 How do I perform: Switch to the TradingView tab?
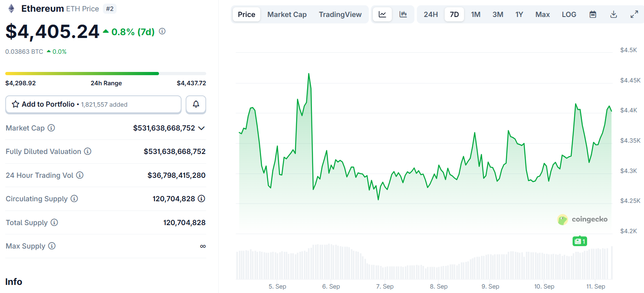340,15
